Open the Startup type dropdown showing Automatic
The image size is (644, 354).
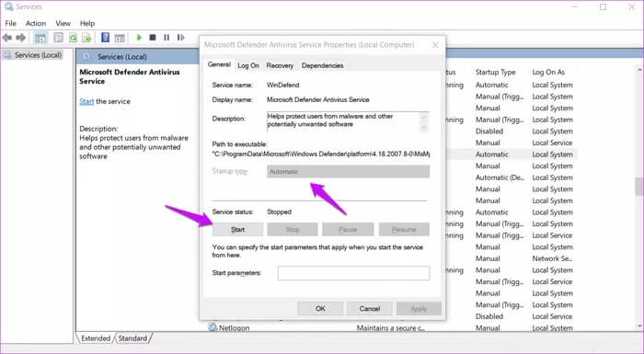(349, 172)
